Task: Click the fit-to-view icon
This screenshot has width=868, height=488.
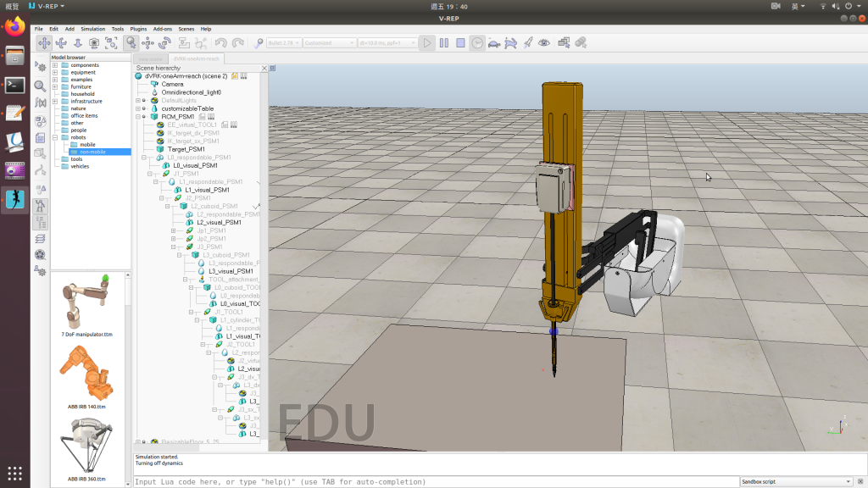Action: pyautogui.click(x=111, y=42)
